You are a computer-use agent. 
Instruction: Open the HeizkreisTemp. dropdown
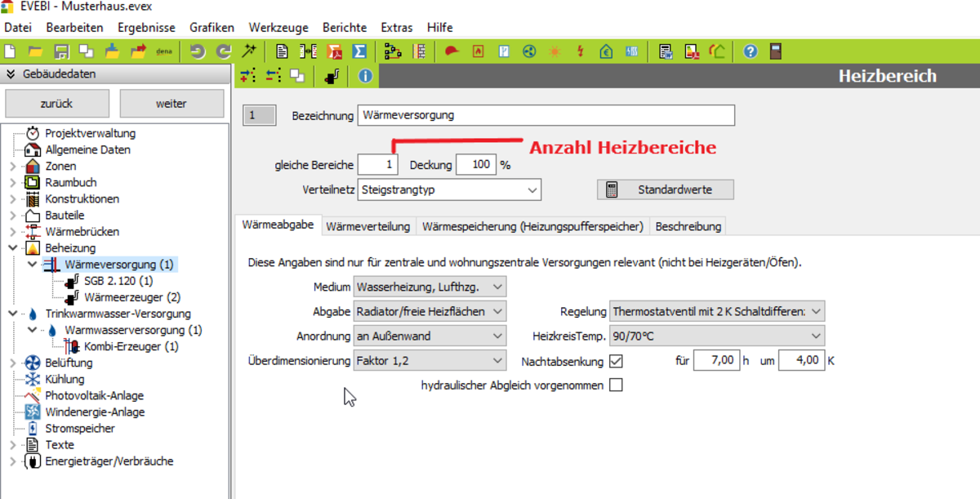(x=717, y=336)
